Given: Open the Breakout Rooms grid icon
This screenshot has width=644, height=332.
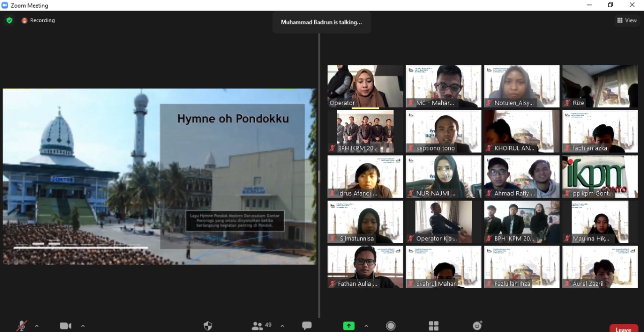Looking at the screenshot, I should tap(434, 326).
